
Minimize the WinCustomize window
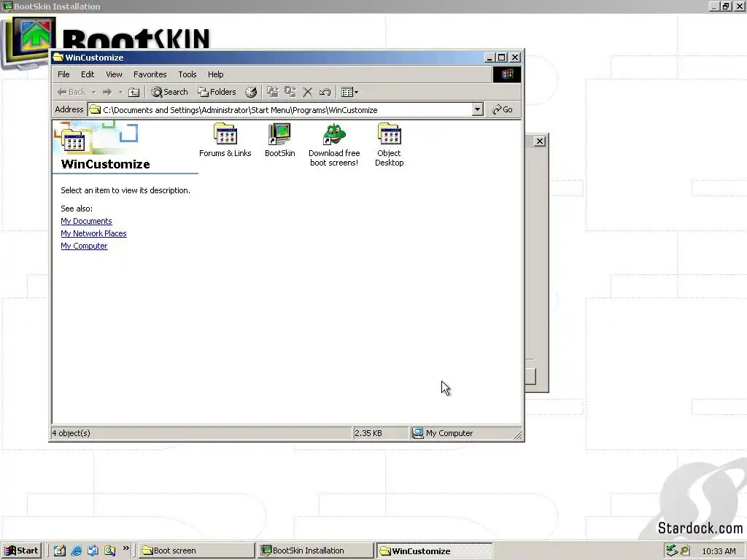tap(489, 58)
